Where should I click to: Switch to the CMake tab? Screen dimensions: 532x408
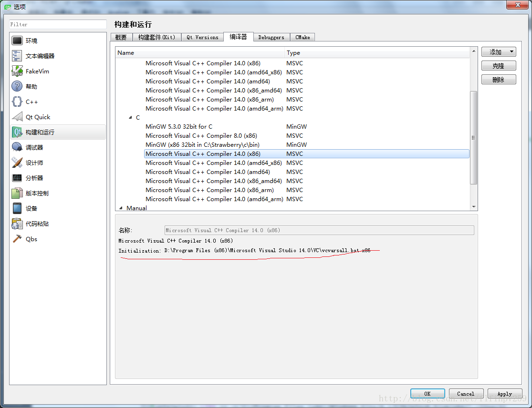point(303,37)
